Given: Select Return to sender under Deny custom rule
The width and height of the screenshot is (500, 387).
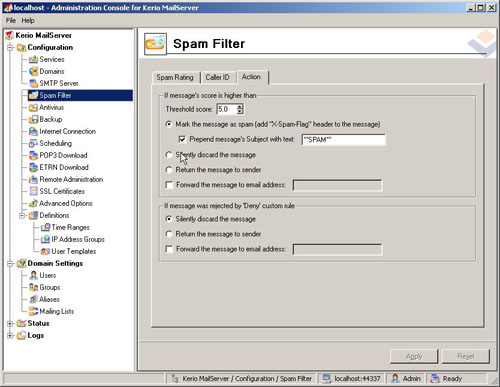Looking at the screenshot, I should pos(169,234).
